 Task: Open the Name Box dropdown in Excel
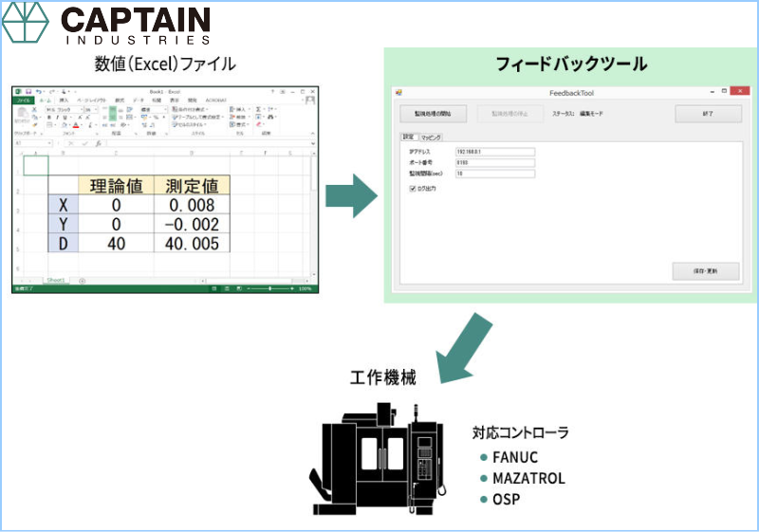point(49,143)
